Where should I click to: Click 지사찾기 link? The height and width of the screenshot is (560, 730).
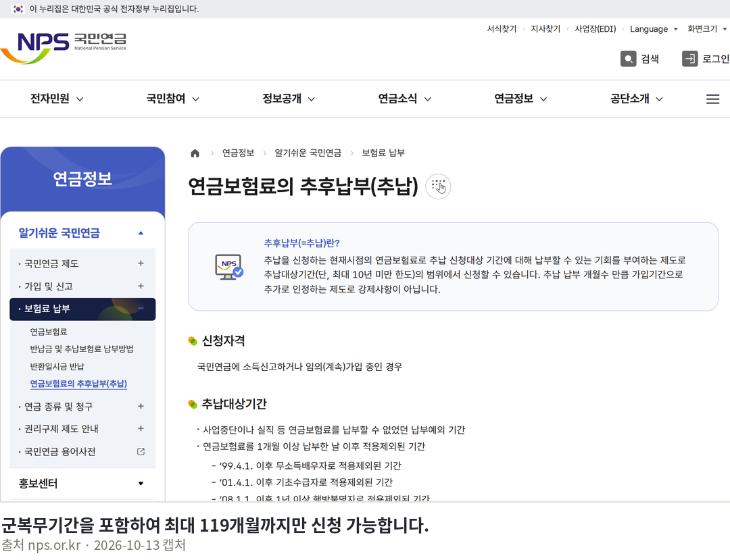click(x=545, y=29)
